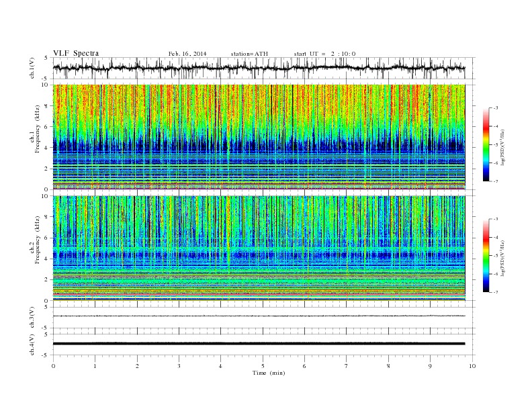Image resolution: width=532 pixels, height=411 pixels.
Task: Click time axis tick label "9"
Action: 430,366
